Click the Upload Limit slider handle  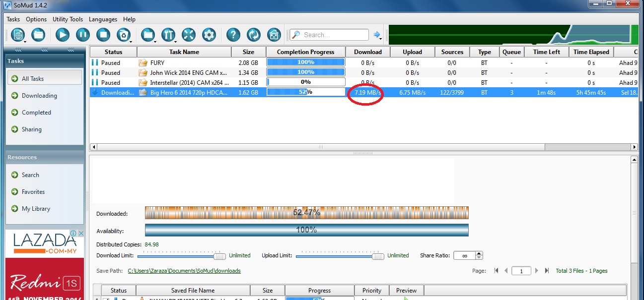(x=378, y=256)
